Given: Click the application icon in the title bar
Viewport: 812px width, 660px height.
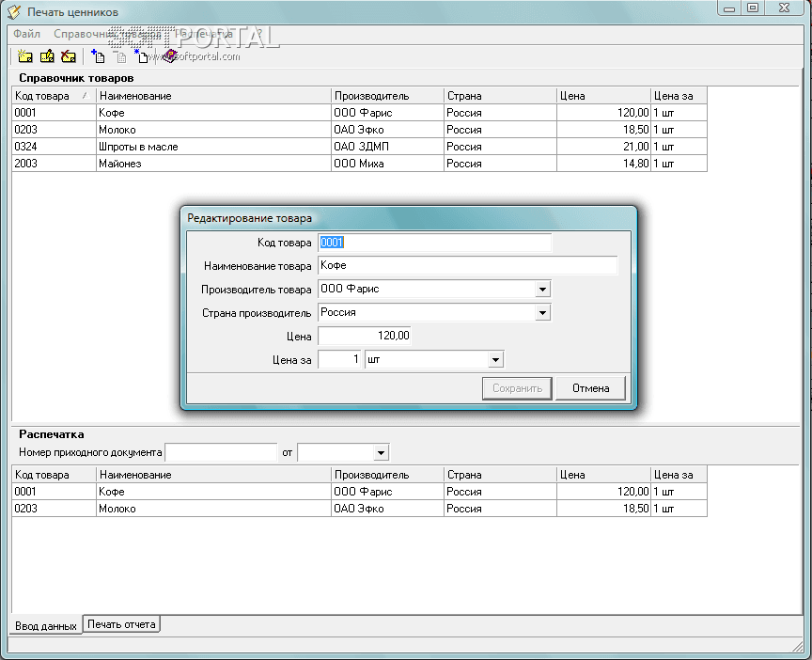Looking at the screenshot, I should click(13, 12).
